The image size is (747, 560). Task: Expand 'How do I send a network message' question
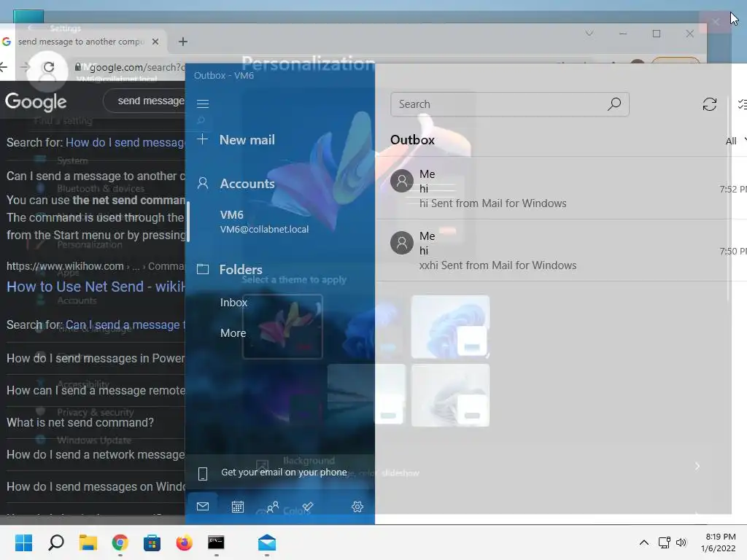click(96, 455)
